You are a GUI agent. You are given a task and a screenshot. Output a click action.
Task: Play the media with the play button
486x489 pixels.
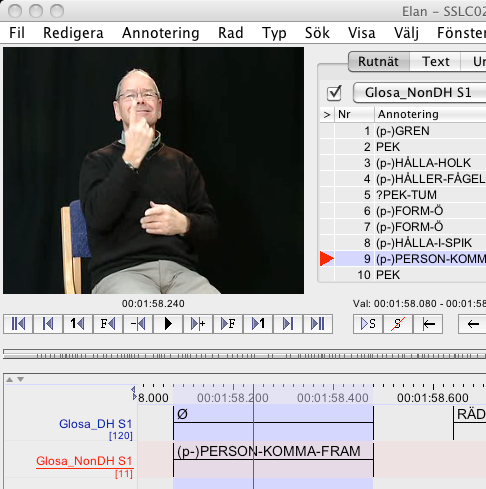click(x=168, y=324)
